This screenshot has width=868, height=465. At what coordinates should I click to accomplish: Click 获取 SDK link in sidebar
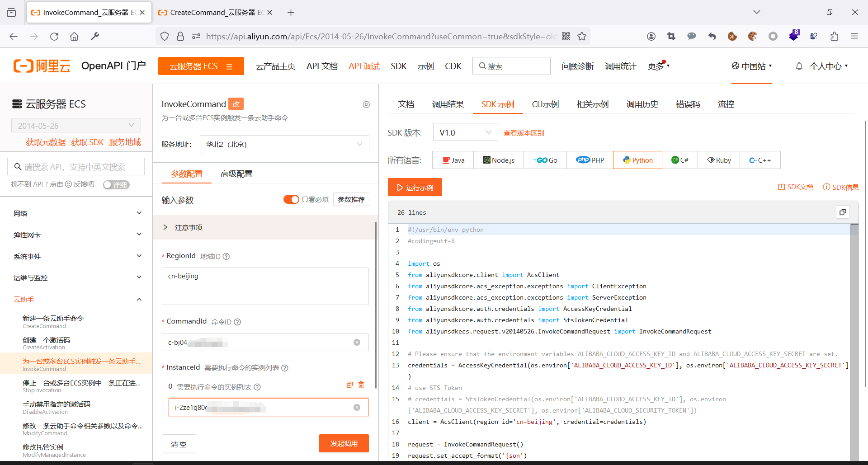[87, 142]
